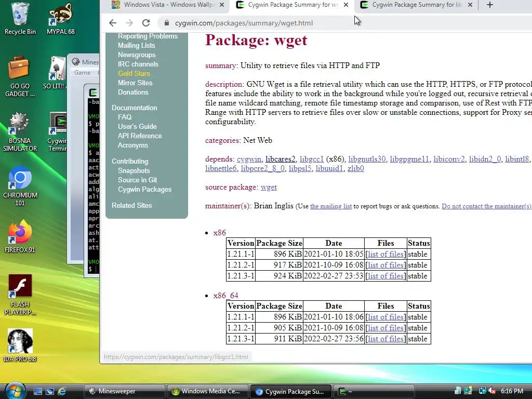Open Cygwin Packages sidebar link
This screenshot has height=399, width=532.
click(x=145, y=189)
